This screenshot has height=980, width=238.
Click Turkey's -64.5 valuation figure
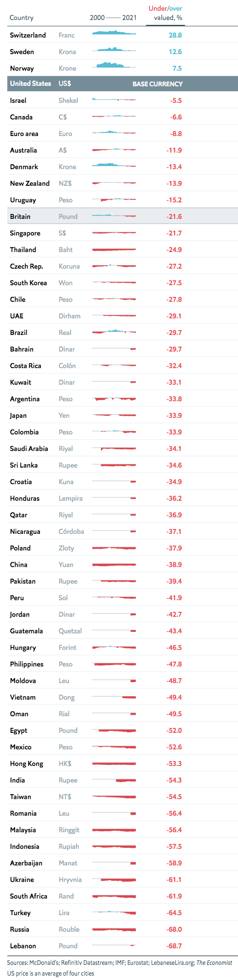(x=174, y=913)
